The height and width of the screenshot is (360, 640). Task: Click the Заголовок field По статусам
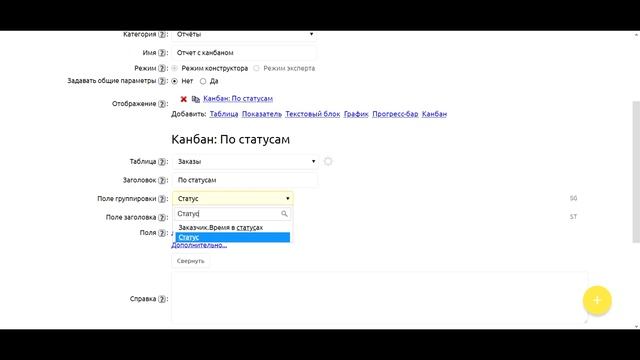(245, 180)
